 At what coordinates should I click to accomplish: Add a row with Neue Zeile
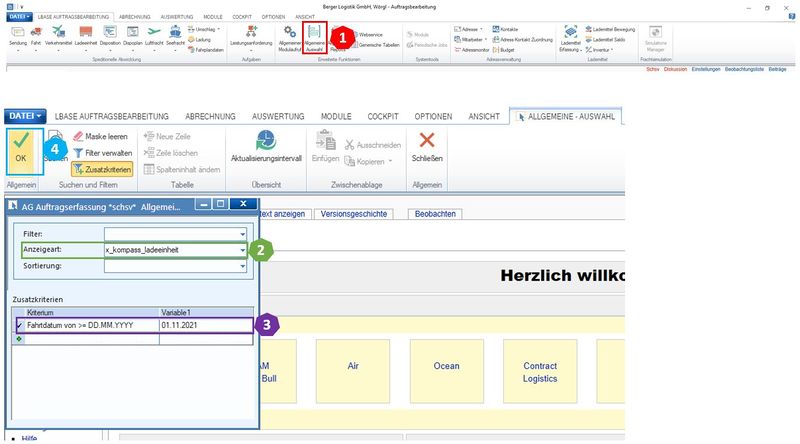click(x=167, y=136)
